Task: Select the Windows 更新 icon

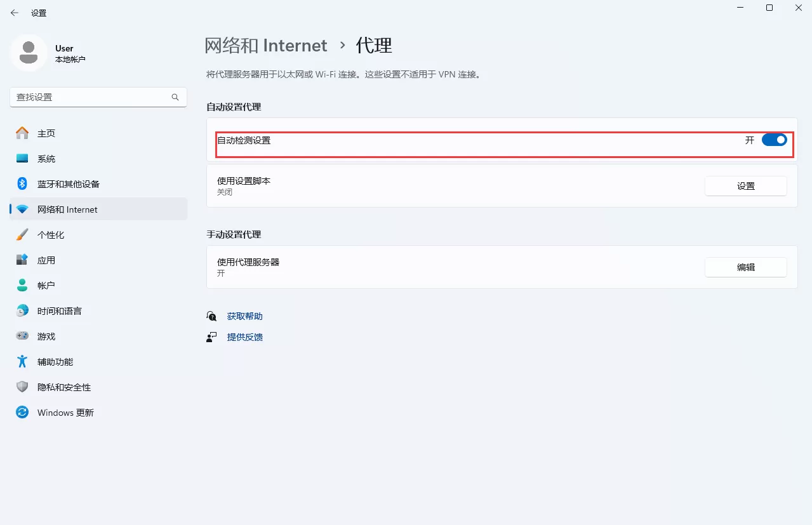Action: tap(22, 412)
